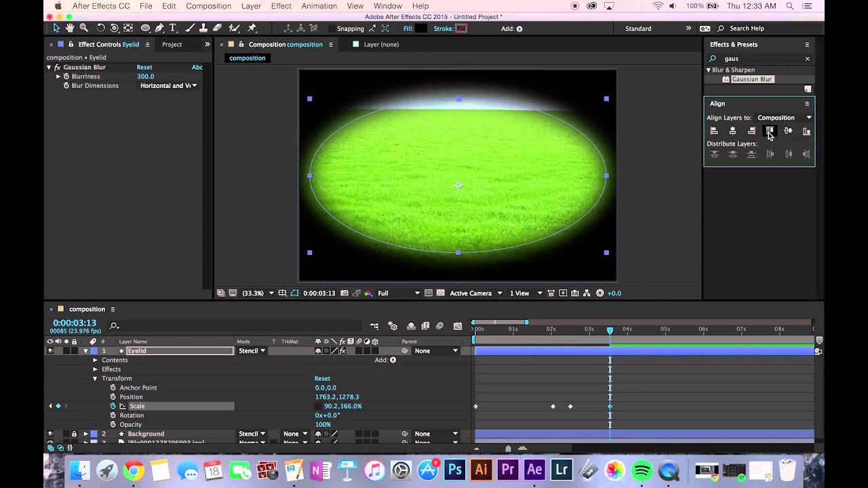Open the Fill color swatch

(x=421, y=28)
